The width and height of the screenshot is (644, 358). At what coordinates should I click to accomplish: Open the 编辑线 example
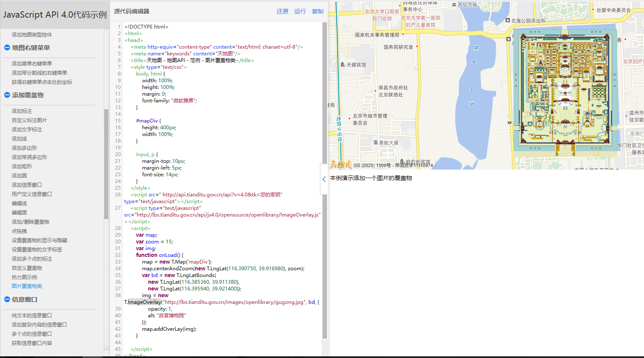19,204
